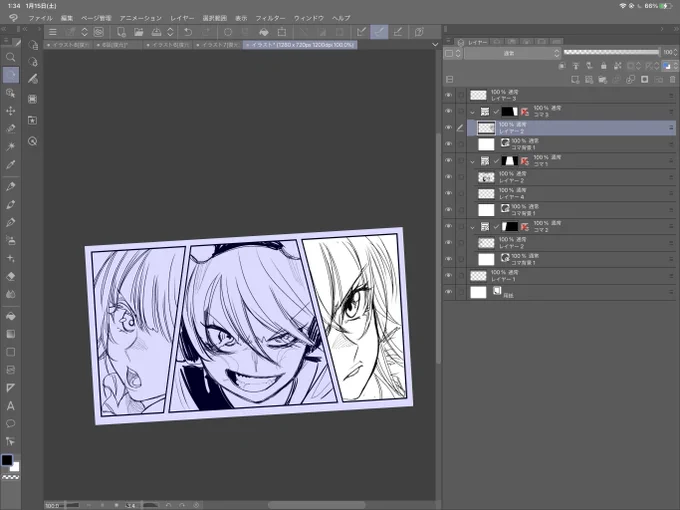Toggle visibility of the 用紙 paper layer

[449, 292]
